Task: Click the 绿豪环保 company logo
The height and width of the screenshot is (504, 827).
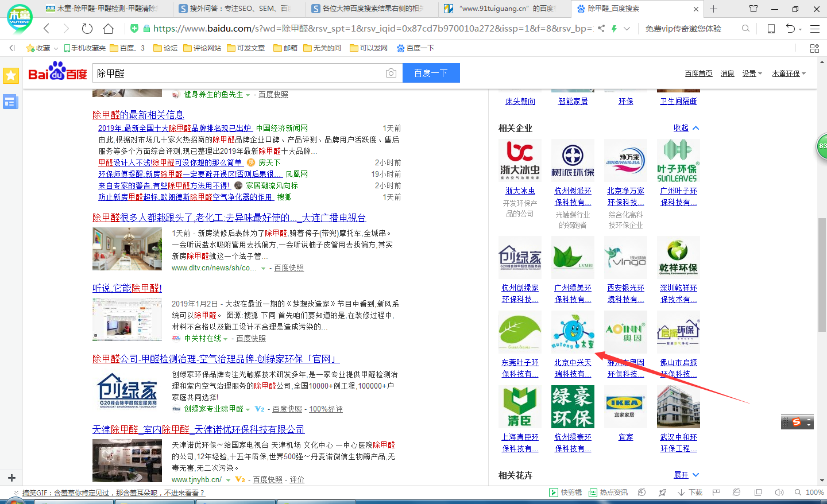Action: (x=573, y=406)
